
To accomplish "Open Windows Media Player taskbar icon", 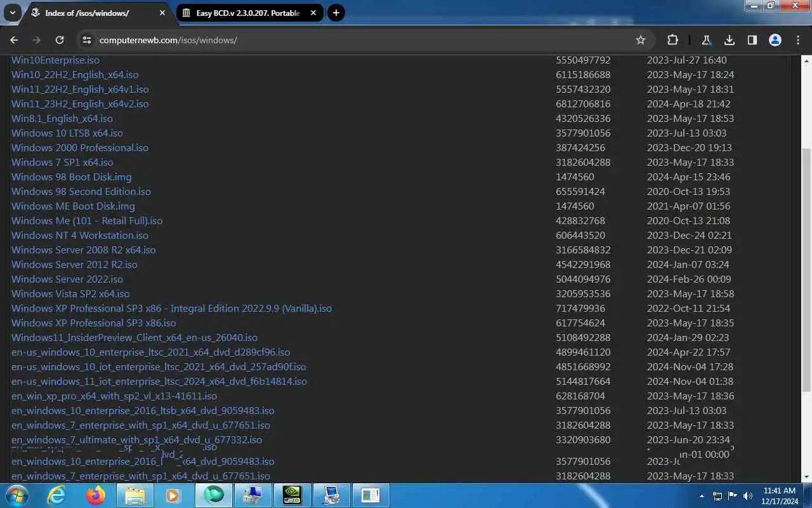I will click(173, 495).
